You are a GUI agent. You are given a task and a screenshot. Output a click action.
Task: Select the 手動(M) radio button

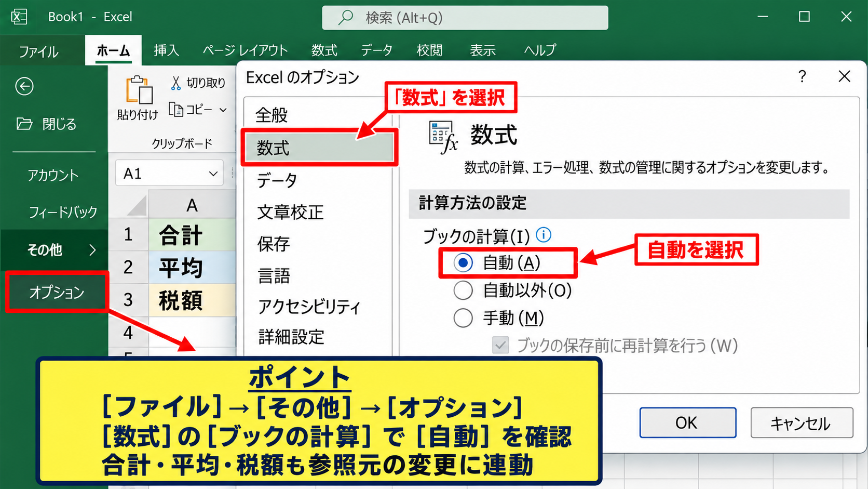click(x=463, y=318)
